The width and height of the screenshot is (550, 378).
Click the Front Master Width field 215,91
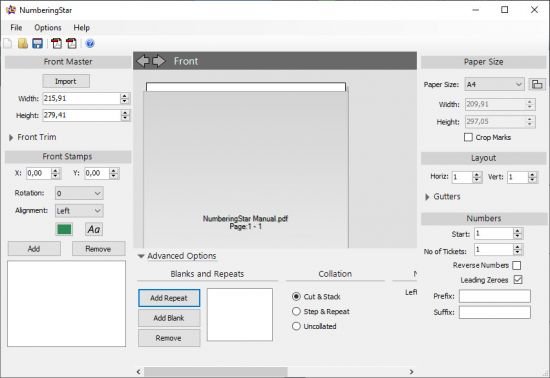(82, 99)
